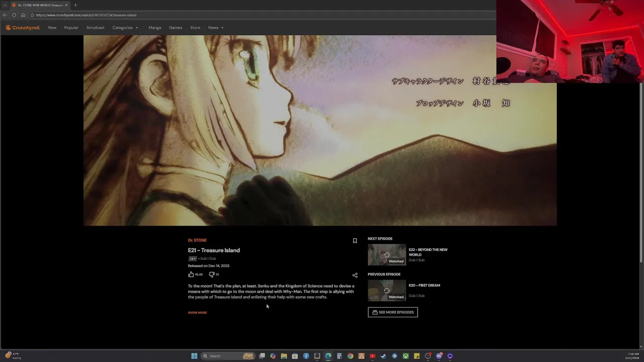The width and height of the screenshot is (644, 362).
Task: Open the Games link
Action: [x=176, y=28]
